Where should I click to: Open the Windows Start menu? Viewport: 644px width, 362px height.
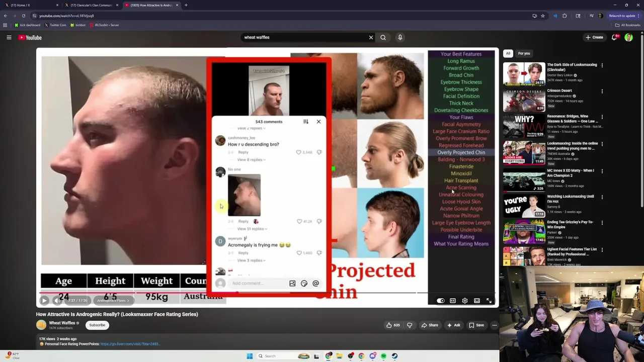[x=250, y=356]
